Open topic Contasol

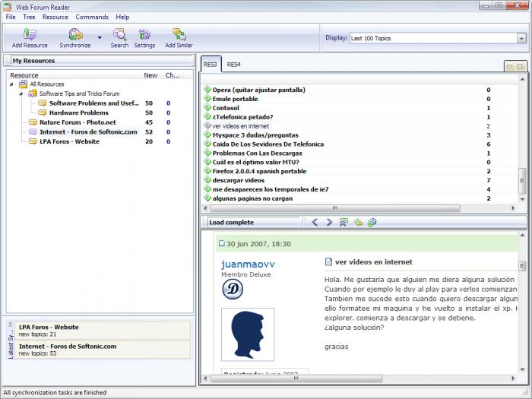click(x=226, y=108)
